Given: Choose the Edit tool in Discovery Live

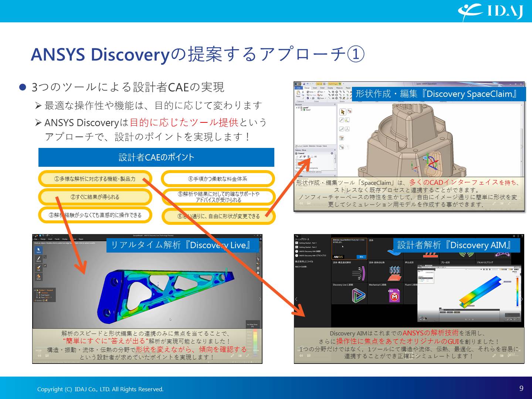Looking at the screenshot, I should click(38, 267).
